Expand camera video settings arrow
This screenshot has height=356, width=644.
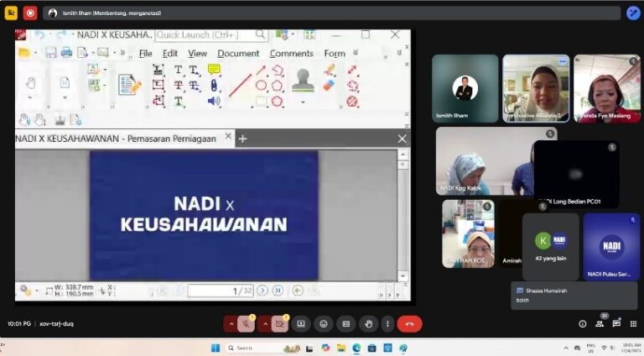265,324
